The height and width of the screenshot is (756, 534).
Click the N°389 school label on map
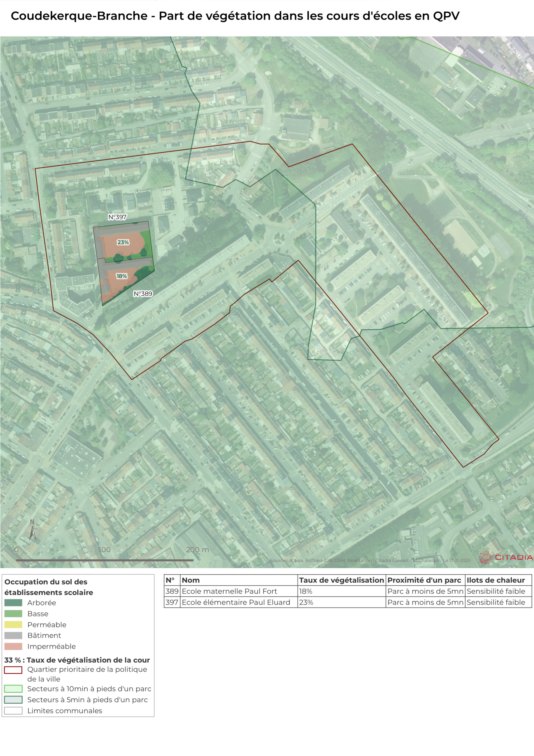tap(143, 294)
